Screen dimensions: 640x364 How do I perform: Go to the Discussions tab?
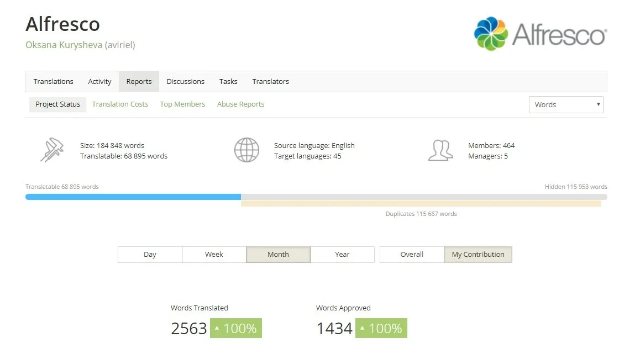tap(185, 82)
